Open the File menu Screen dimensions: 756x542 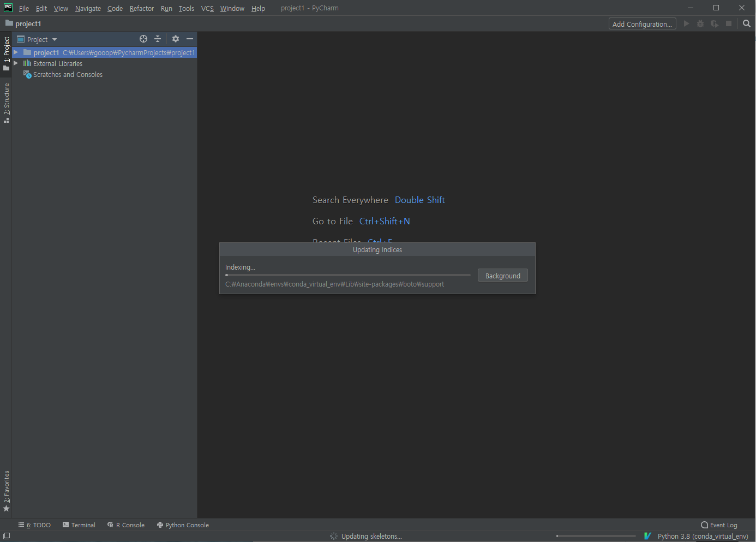24,8
